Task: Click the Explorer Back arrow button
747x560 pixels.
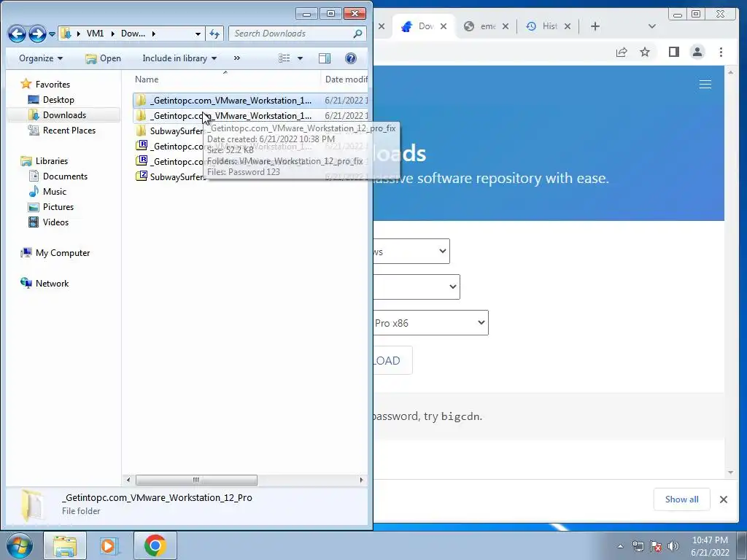Action: [18, 34]
